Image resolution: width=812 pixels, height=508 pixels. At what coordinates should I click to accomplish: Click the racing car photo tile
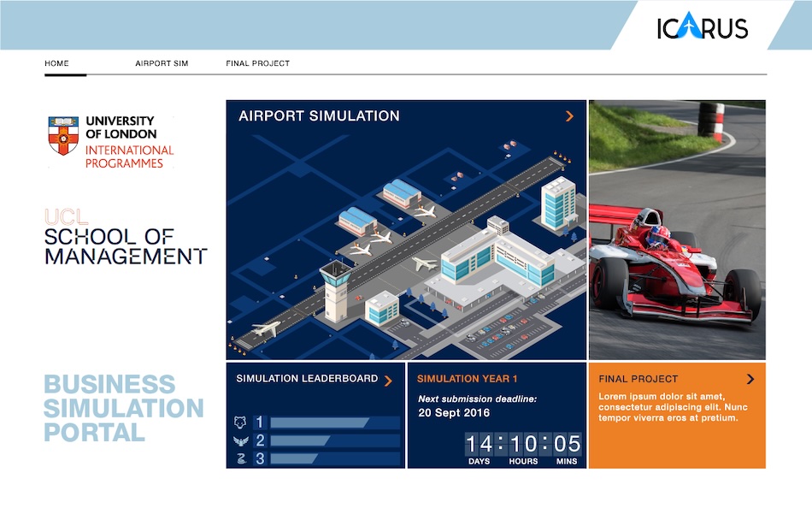click(x=677, y=230)
